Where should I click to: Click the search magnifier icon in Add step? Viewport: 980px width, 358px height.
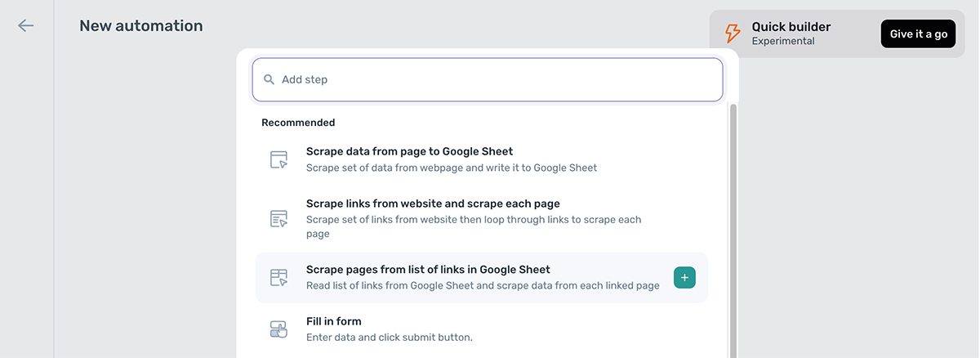(x=269, y=79)
